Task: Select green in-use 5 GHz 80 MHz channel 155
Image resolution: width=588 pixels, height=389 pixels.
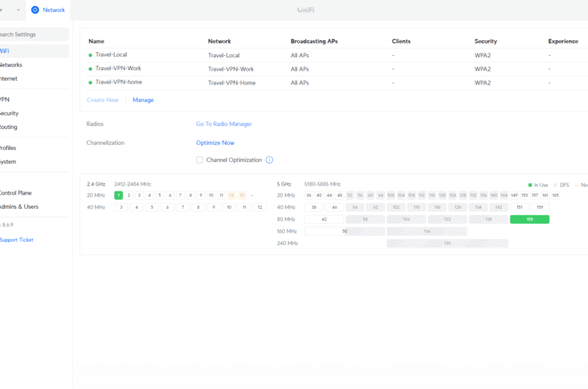Action: coord(529,219)
